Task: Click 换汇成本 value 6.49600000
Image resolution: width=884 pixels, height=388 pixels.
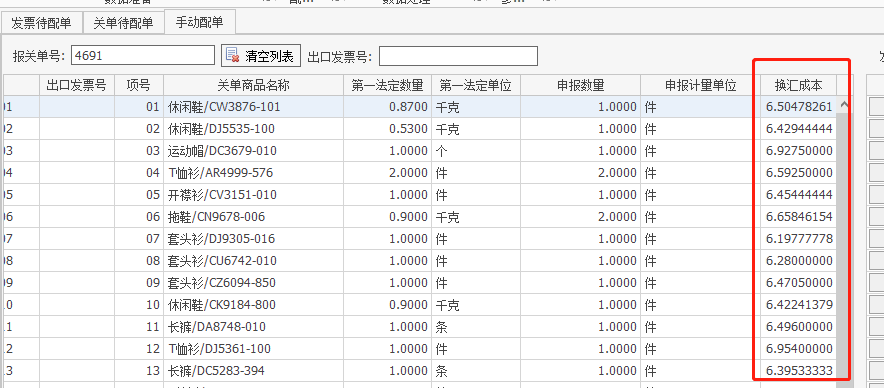Action: 799,327
